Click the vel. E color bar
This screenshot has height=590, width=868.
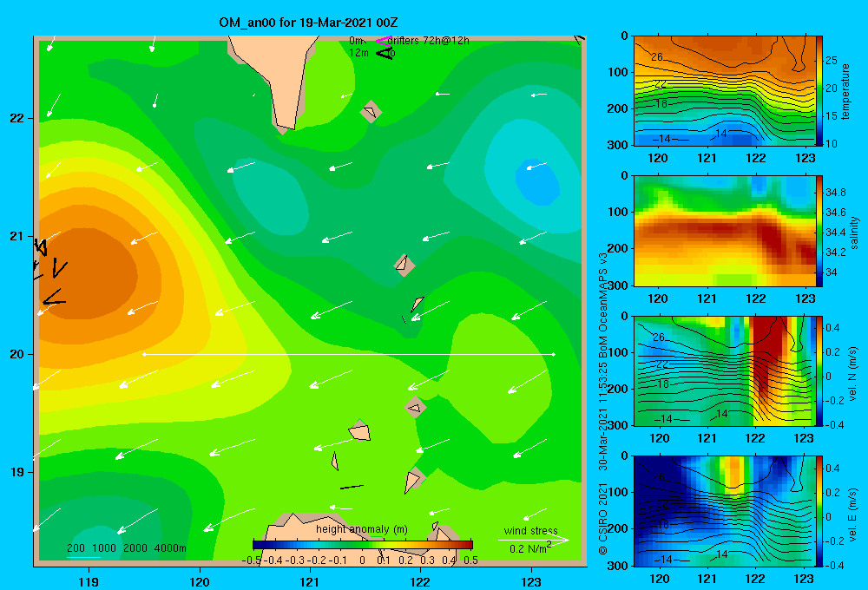tap(819, 511)
